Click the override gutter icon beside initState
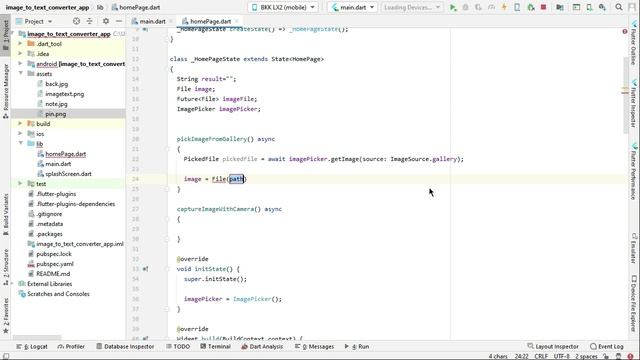This screenshot has height=360, width=640. pyautogui.click(x=146, y=269)
